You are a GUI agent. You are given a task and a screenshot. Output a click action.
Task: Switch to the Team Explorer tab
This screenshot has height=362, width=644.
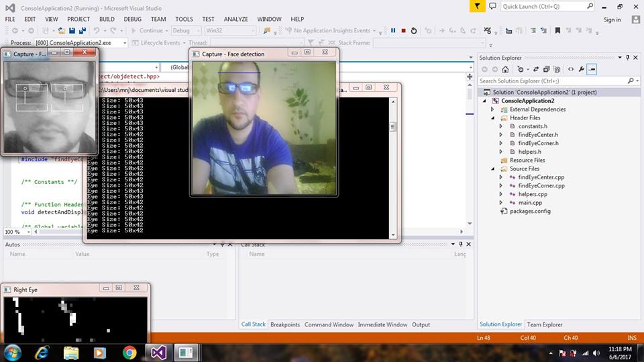pyautogui.click(x=545, y=324)
